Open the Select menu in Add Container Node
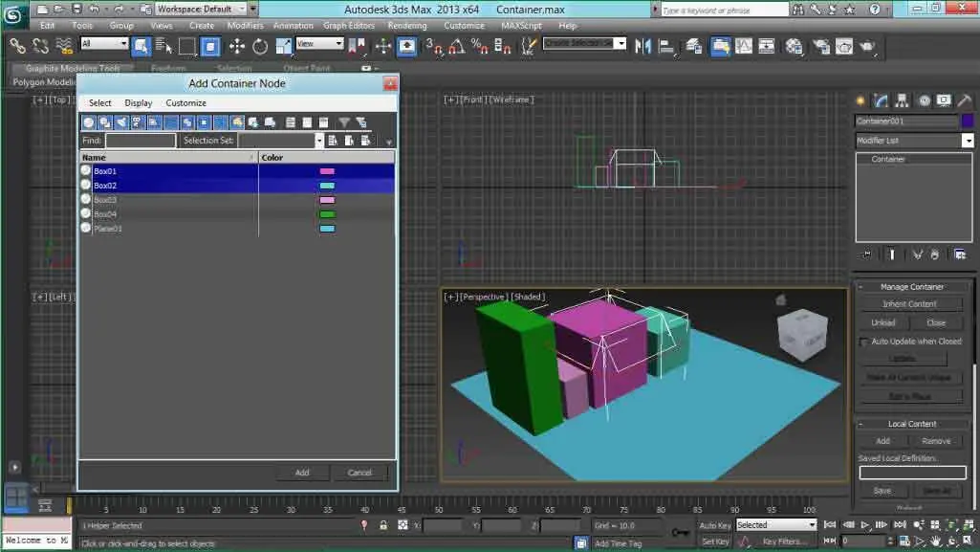980x552 pixels. [x=100, y=103]
